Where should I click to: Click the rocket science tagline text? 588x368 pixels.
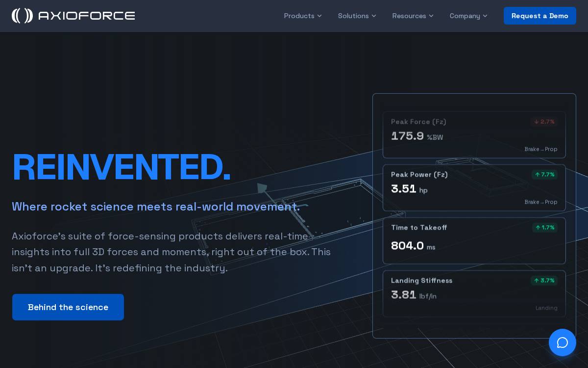click(x=156, y=207)
